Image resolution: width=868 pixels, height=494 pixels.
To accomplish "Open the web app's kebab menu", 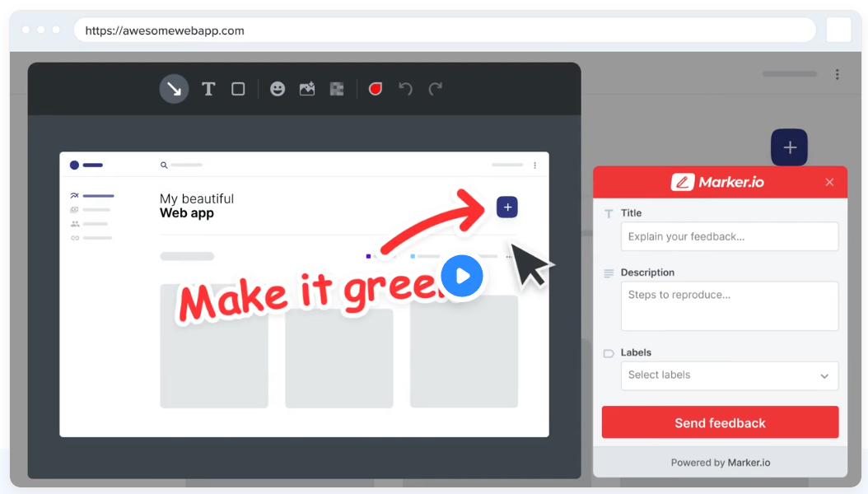I will (x=534, y=165).
